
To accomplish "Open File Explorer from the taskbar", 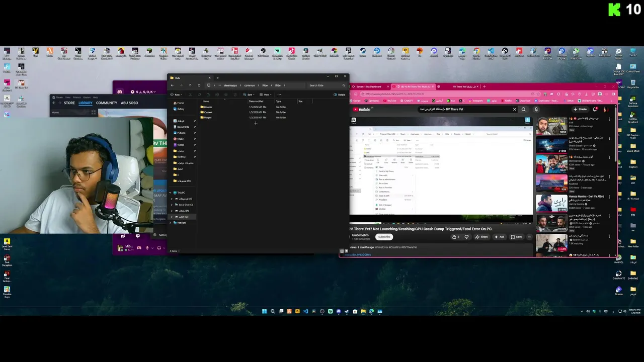I will [x=363, y=312].
